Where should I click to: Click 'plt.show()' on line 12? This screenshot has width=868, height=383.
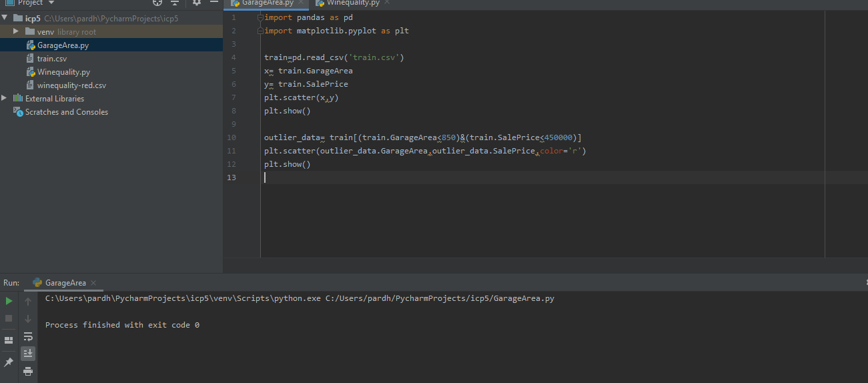coord(288,164)
